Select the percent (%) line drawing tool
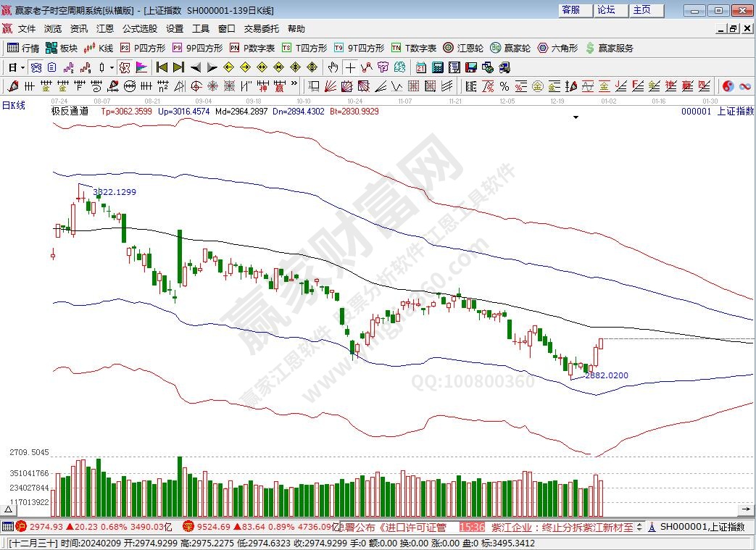Image resolution: width=756 pixels, height=550 pixels. click(x=504, y=86)
